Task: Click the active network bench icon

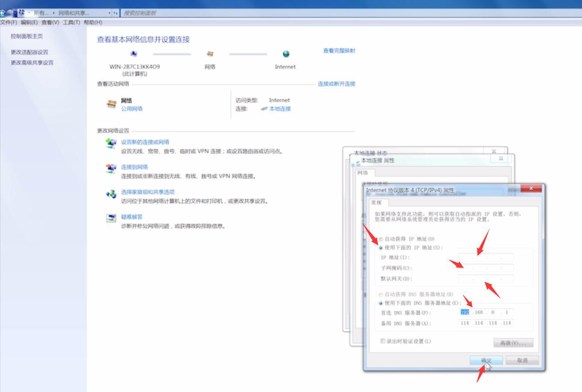Action: [111, 105]
